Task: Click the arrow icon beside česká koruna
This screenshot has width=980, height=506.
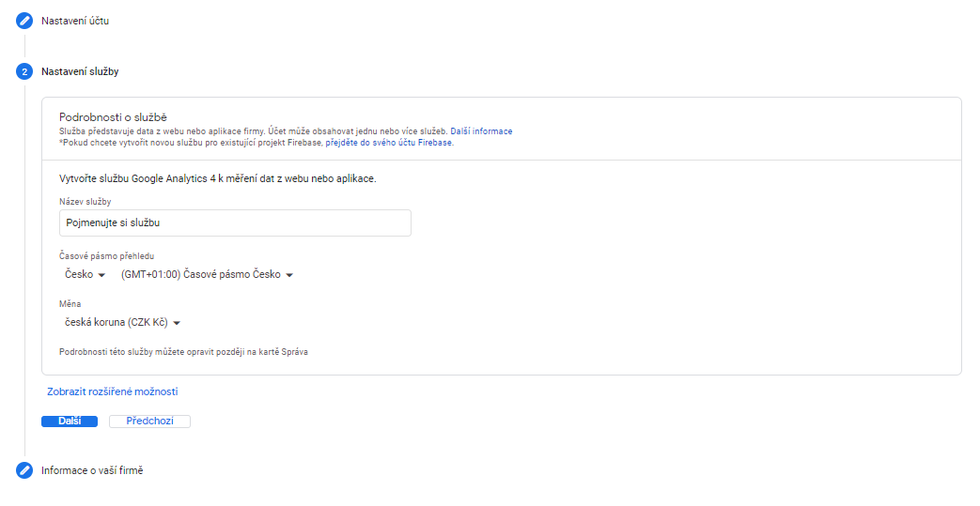Action: pos(177,323)
